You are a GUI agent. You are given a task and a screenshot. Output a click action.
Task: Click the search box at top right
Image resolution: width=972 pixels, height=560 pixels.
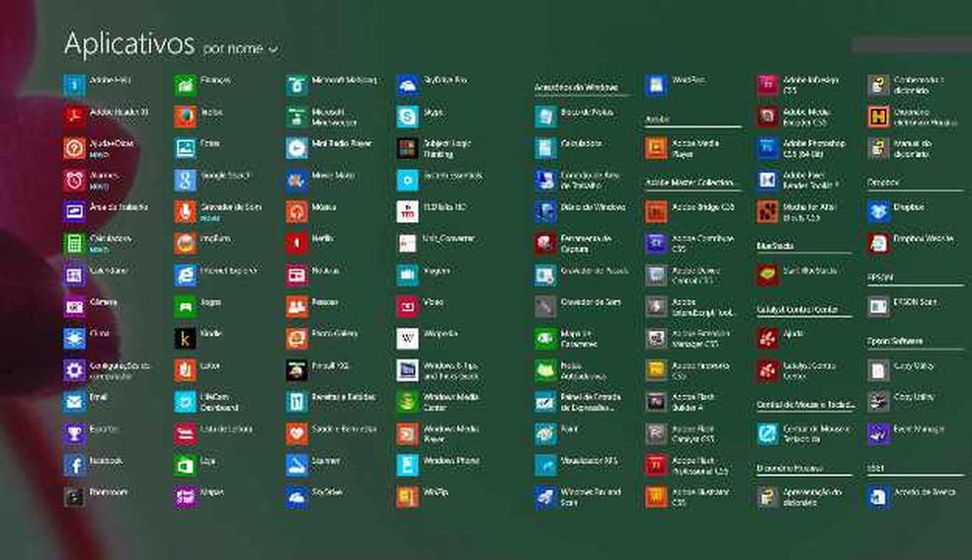coord(911,44)
